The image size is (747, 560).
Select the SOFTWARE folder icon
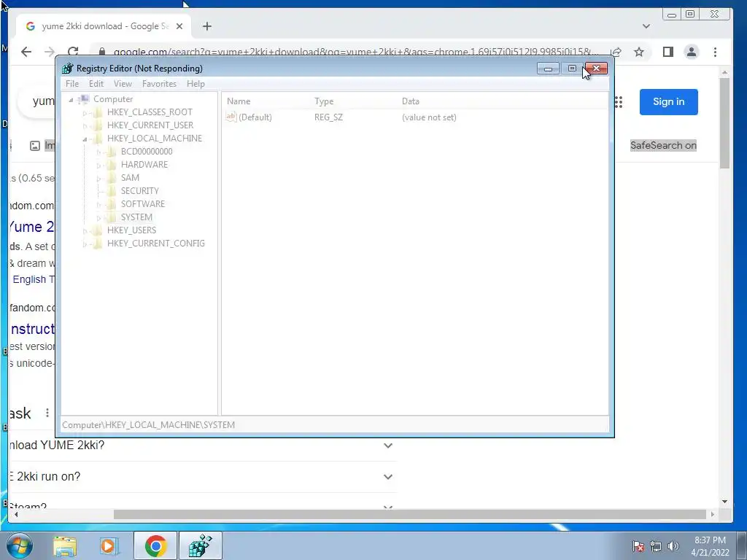coord(112,204)
